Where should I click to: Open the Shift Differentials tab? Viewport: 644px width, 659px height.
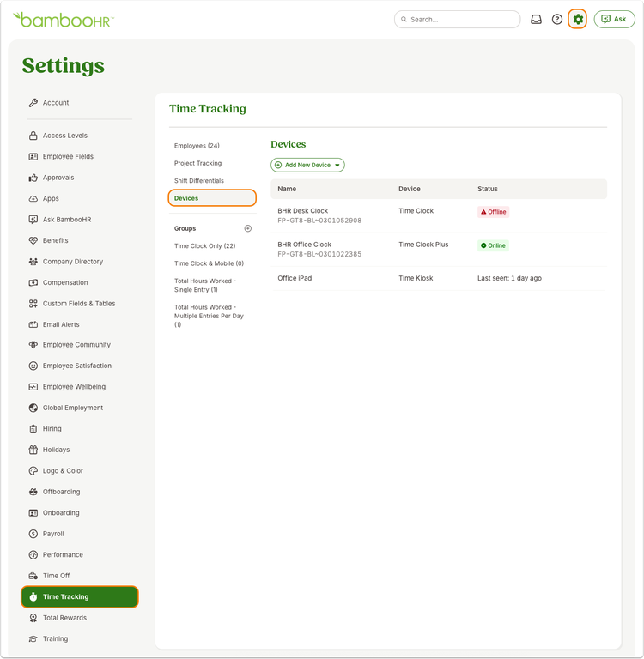coord(199,181)
